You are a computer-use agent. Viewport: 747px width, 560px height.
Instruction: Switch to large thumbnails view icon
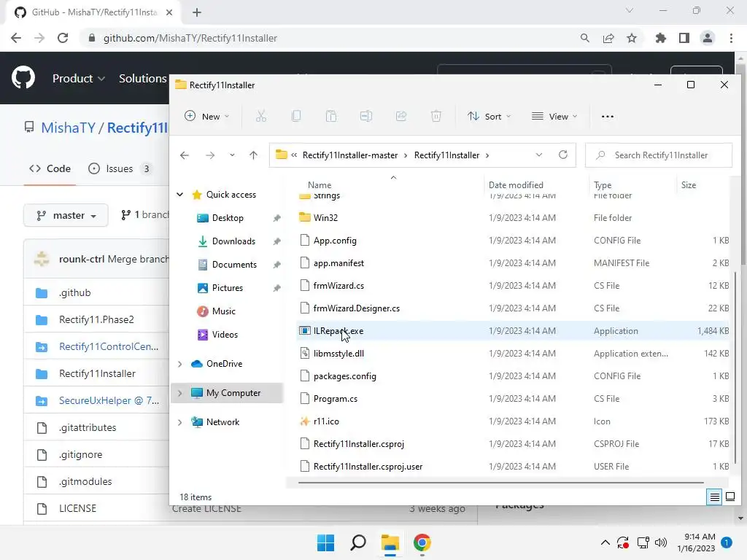tap(729, 497)
